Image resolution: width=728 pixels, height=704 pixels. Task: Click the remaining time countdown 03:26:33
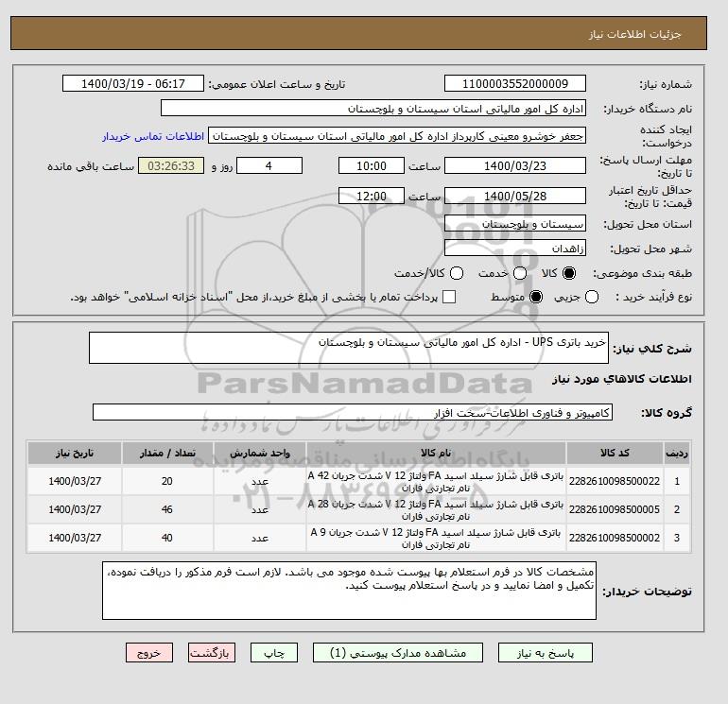[x=171, y=165]
